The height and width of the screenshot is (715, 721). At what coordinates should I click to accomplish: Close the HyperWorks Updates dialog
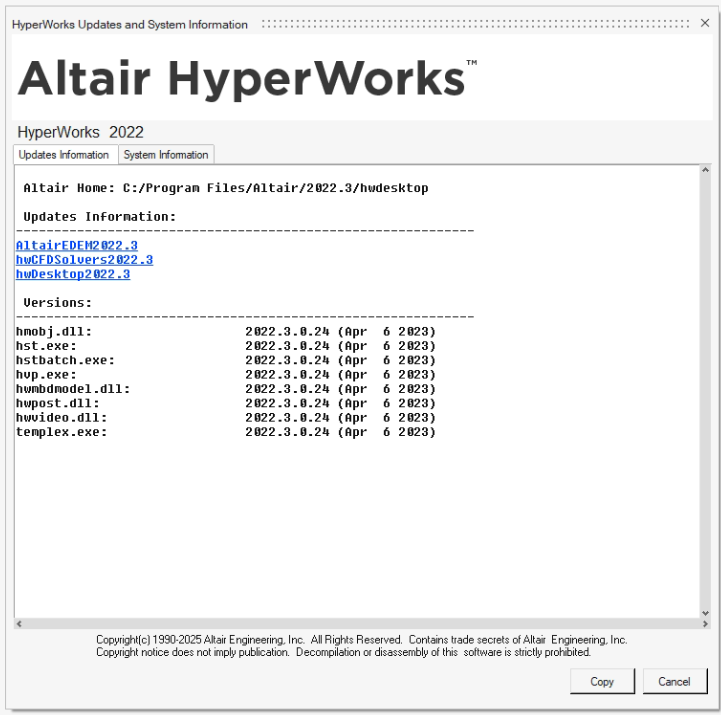pyautogui.click(x=704, y=23)
